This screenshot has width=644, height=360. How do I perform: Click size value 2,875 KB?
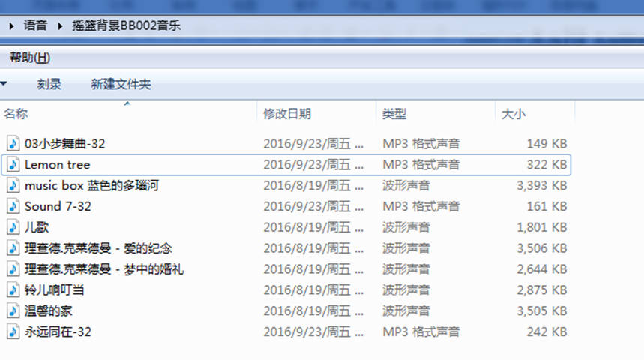(x=542, y=290)
